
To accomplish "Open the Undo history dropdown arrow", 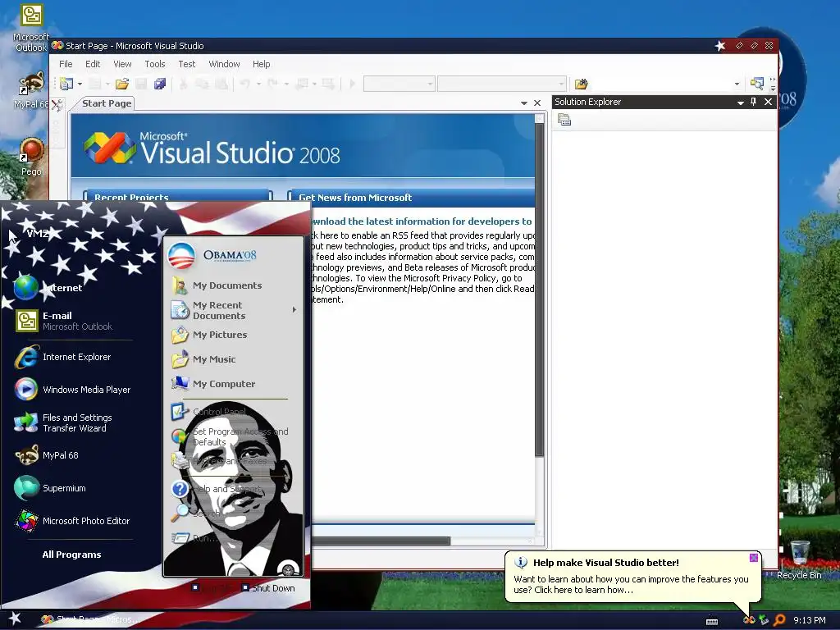I will pyautogui.click(x=258, y=84).
